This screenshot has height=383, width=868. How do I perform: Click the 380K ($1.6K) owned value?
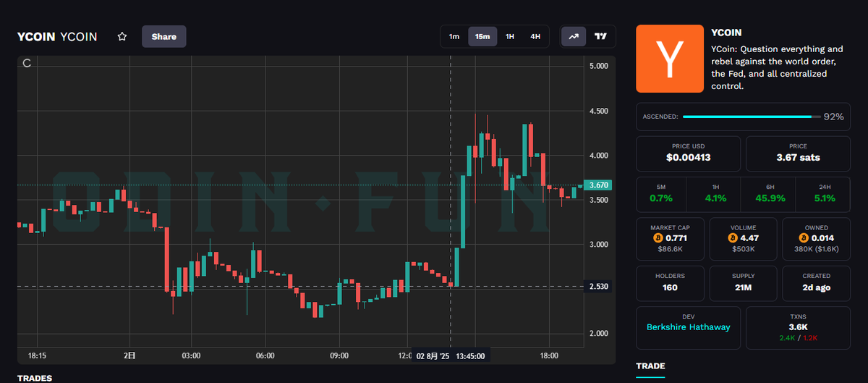[817, 249]
